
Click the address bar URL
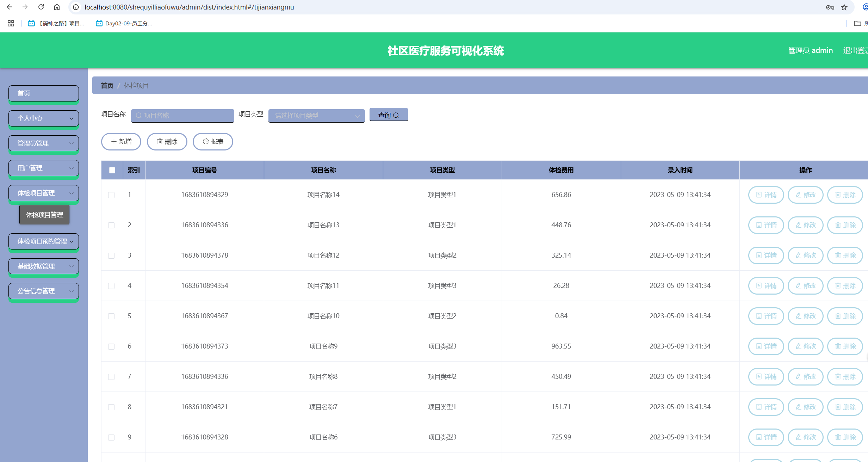click(189, 7)
